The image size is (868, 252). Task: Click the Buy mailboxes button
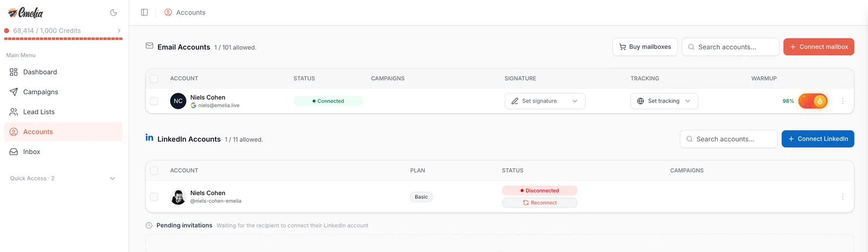645,47
